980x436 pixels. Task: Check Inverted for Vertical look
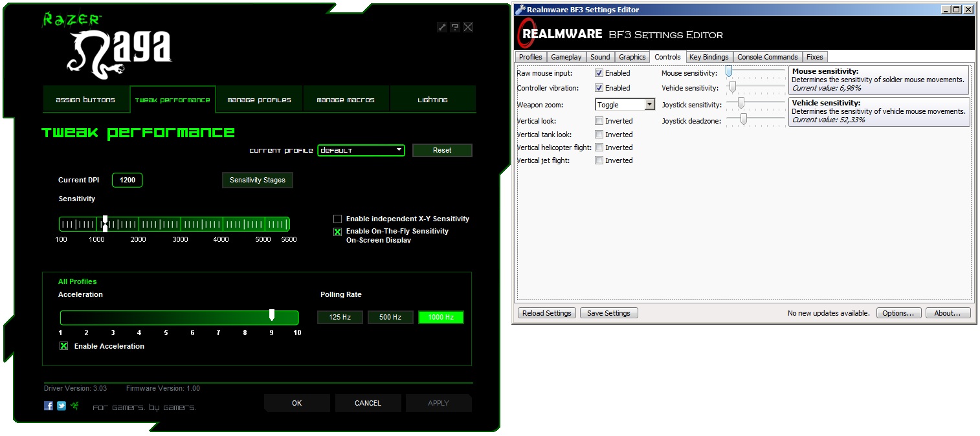599,121
